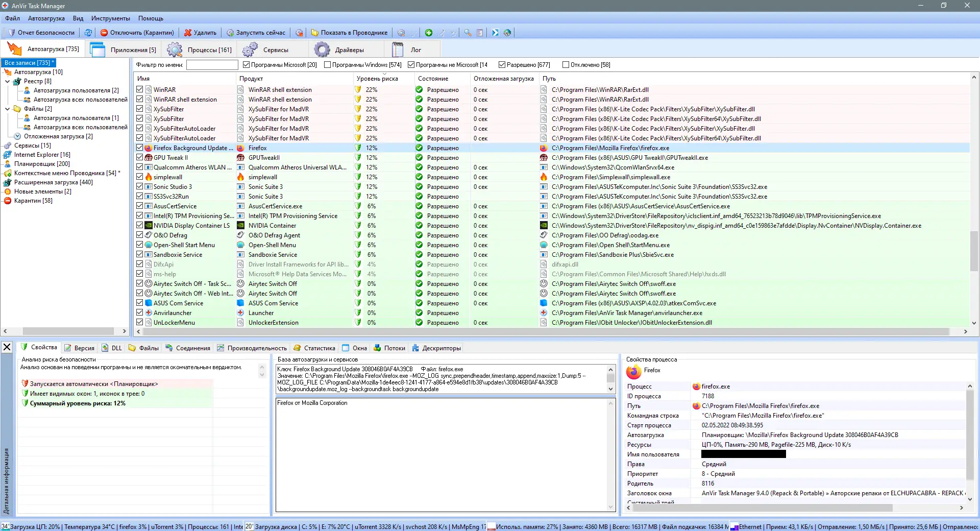This screenshot has height=531, width=980.
Task: Click the Firefox icon in 'Firefox Background Update' row
Action: coord(149,148)
